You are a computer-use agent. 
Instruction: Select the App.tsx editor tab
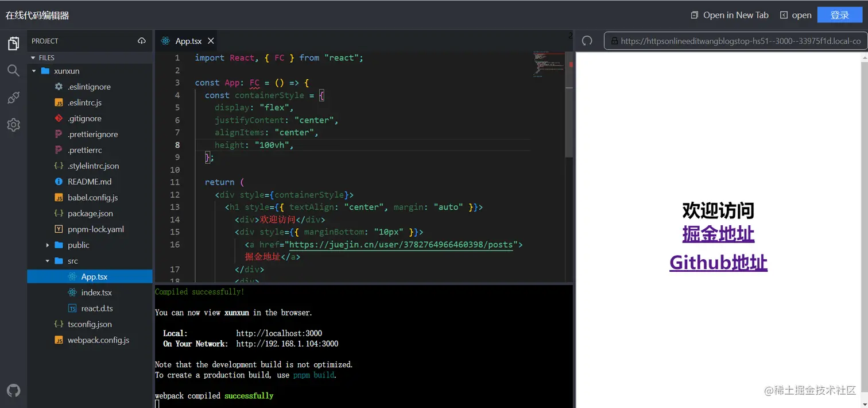[187, 41]
